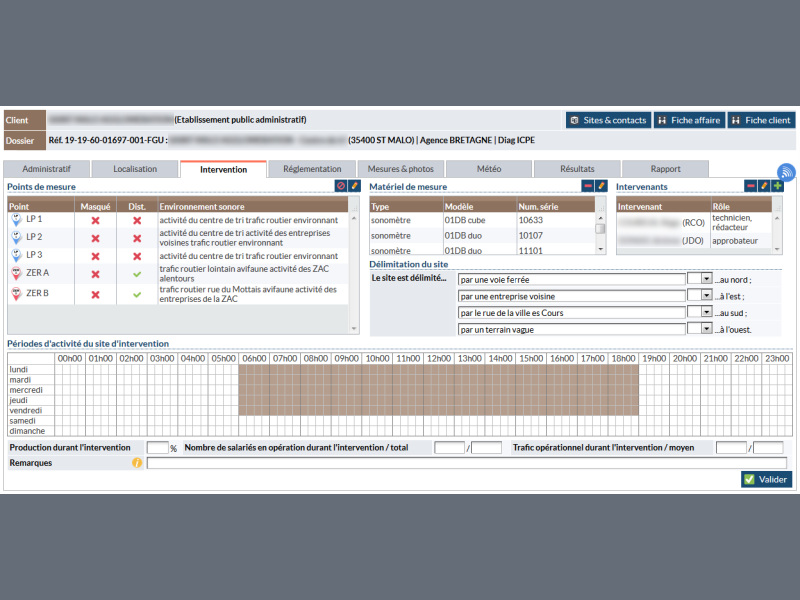Toggle the Dist. cross for LP 2
800x600 pixels.
137,238
